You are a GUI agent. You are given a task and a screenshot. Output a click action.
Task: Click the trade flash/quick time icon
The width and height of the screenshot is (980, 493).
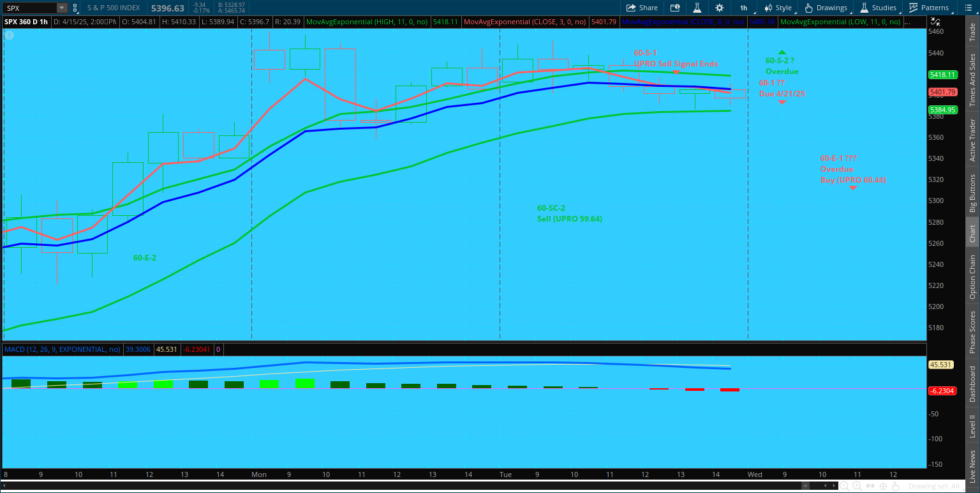[675, 8]
